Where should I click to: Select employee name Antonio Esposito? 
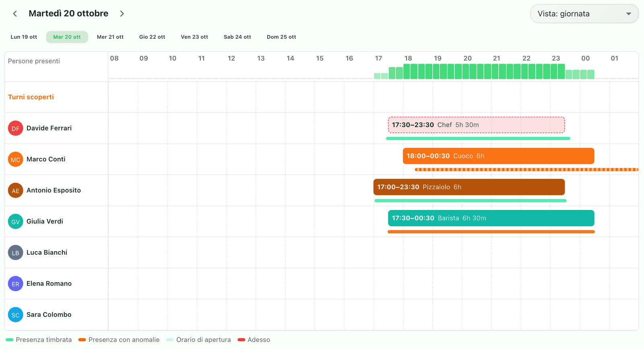click(x=54, y=190)
